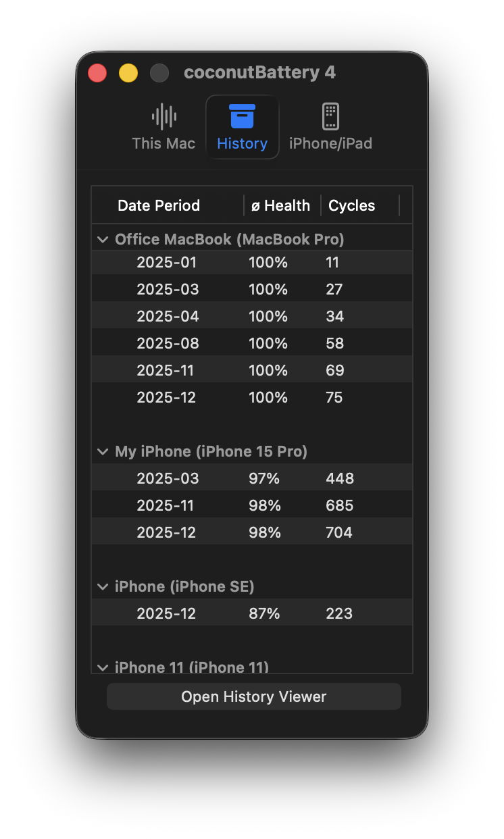Viewport: 504px width, 839px height.
Task: Select the 2025-01 MacBook history row
Action: (251, 262)
